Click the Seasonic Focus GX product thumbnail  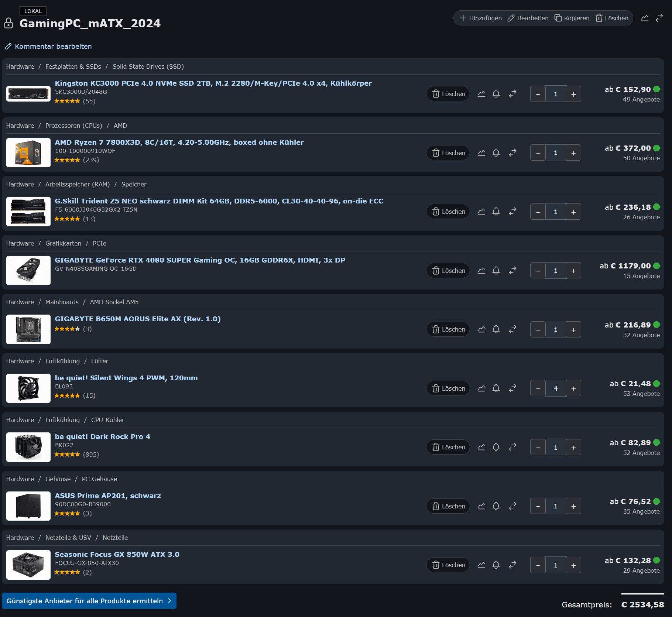[28, 565]
